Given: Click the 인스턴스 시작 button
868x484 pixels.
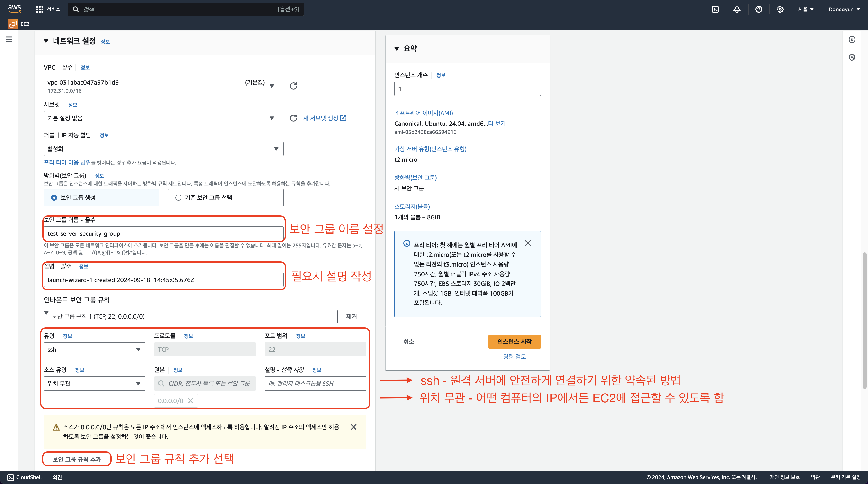Looking at the screenshot, I should pos(514,341).
